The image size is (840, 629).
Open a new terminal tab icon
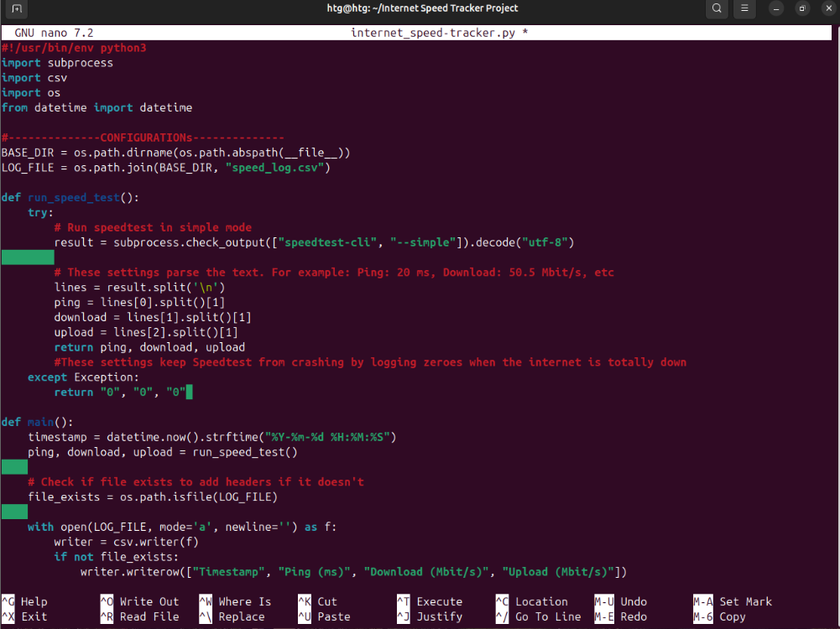tap(17, 8)
